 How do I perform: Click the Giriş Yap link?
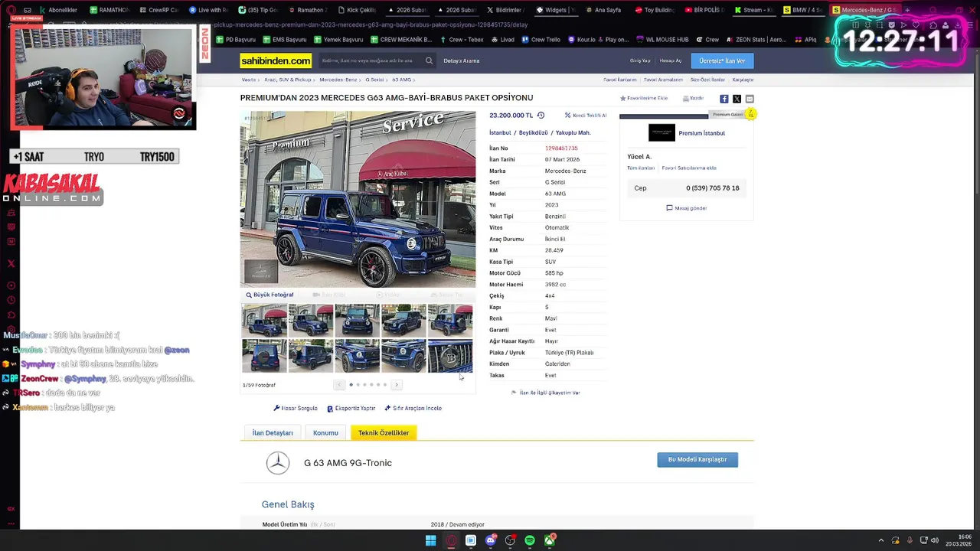pos(640,60)
